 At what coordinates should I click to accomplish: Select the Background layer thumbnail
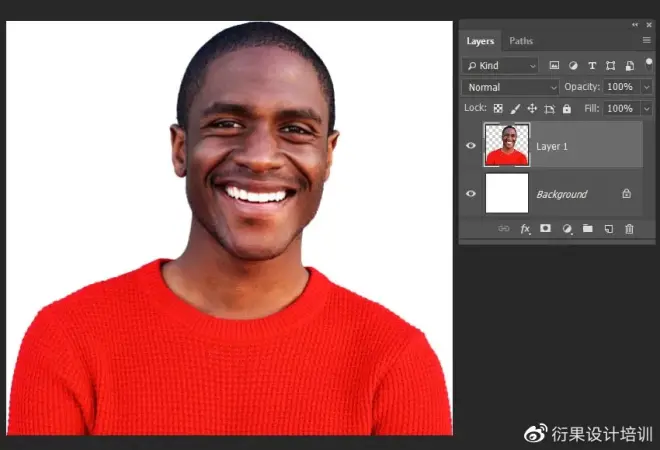coord(507,193)
